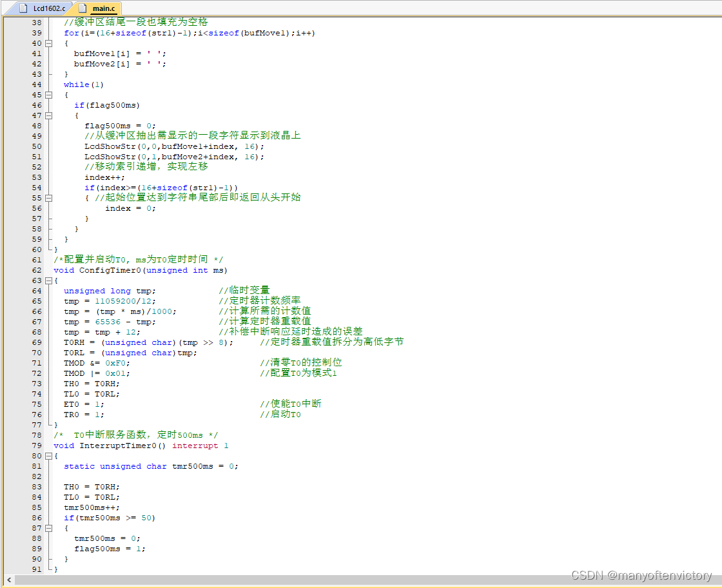The width and height of the screenshot is (722, 588).
Task: Click 'ET0 = 1;' statement
Action: click(x=84, y=404)
